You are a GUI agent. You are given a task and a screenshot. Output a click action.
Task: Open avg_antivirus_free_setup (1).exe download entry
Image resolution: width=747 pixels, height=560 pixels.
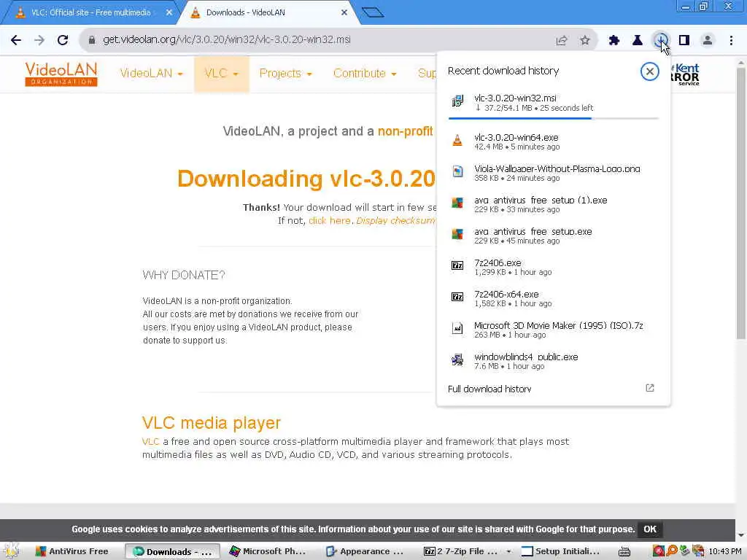553,204
